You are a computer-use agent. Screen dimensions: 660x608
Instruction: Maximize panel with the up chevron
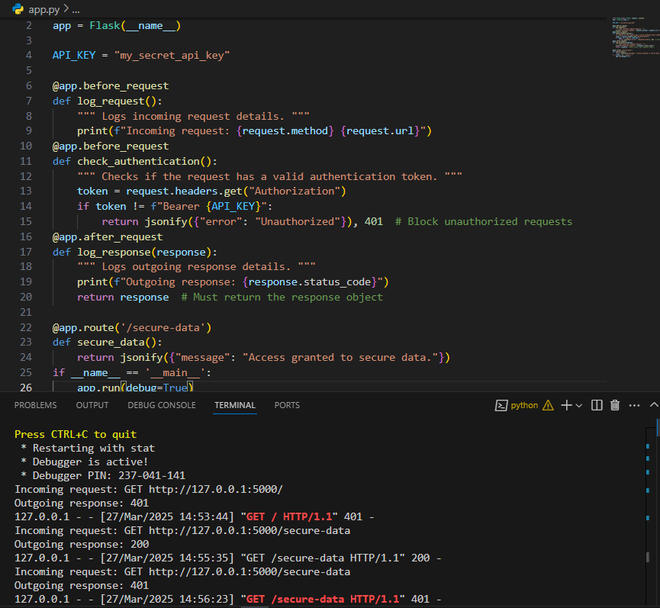click(x=652, y=405)
